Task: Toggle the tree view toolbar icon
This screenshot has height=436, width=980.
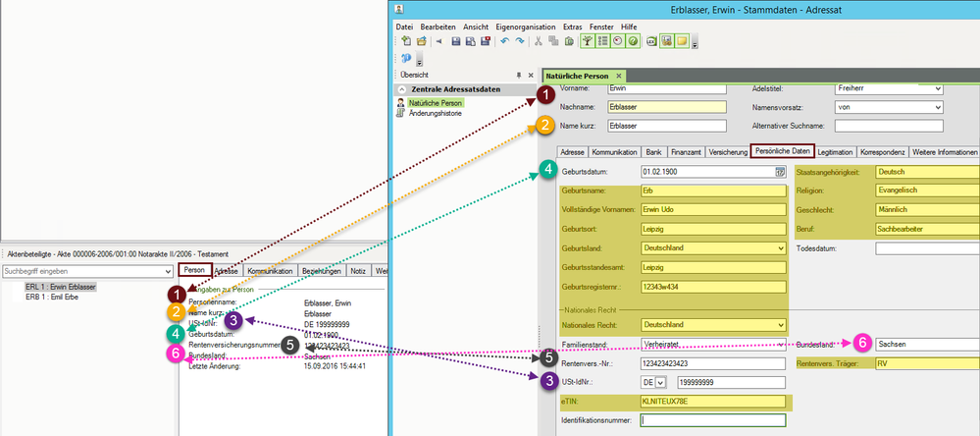Action: click(x=588, y=41)
